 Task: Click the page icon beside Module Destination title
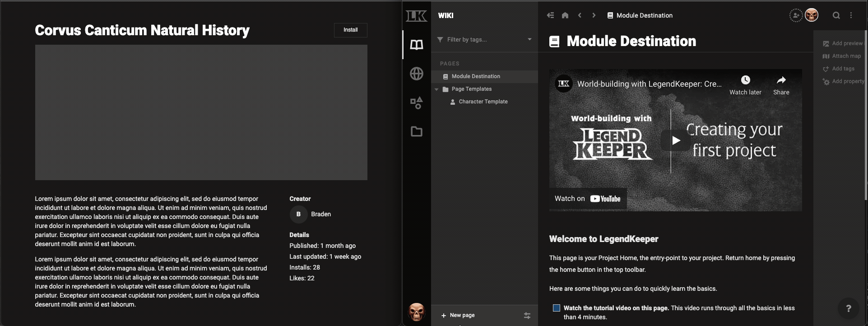(554, 42)
